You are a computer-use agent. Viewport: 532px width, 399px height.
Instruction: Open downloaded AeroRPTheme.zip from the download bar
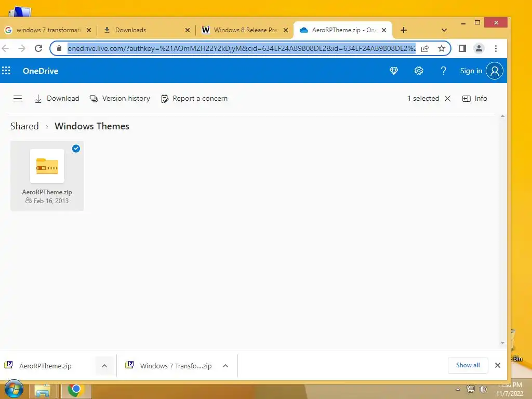point(45,366)
